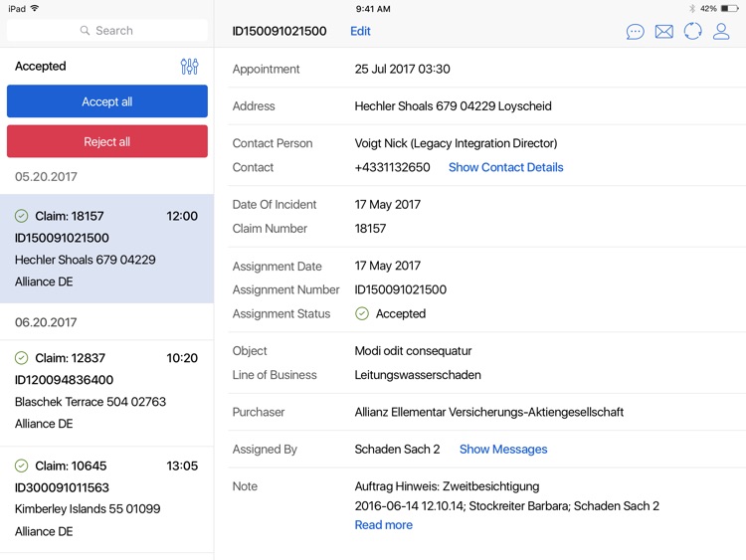This screenshot has height=560, width=746.
Task: Open Show Messages link
Action: 503,450
